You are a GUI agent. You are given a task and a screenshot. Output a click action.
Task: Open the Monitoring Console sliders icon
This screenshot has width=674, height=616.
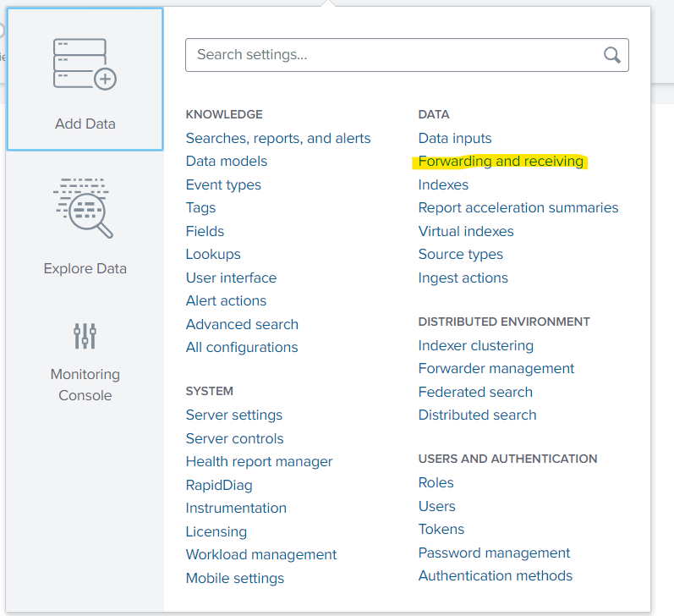tap(85, 336)
